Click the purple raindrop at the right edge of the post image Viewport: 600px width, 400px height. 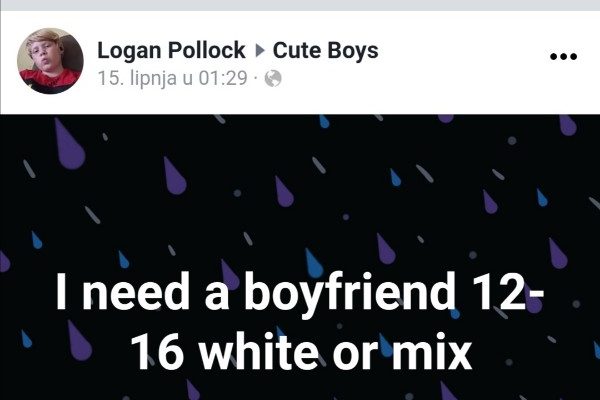pyautogui.click(x=567, y=125)
